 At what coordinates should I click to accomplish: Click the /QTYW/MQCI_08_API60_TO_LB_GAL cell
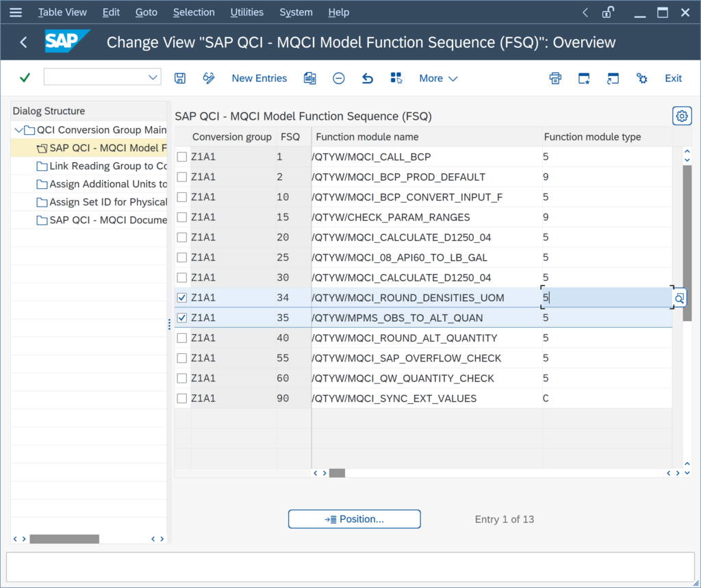(427, 257)
